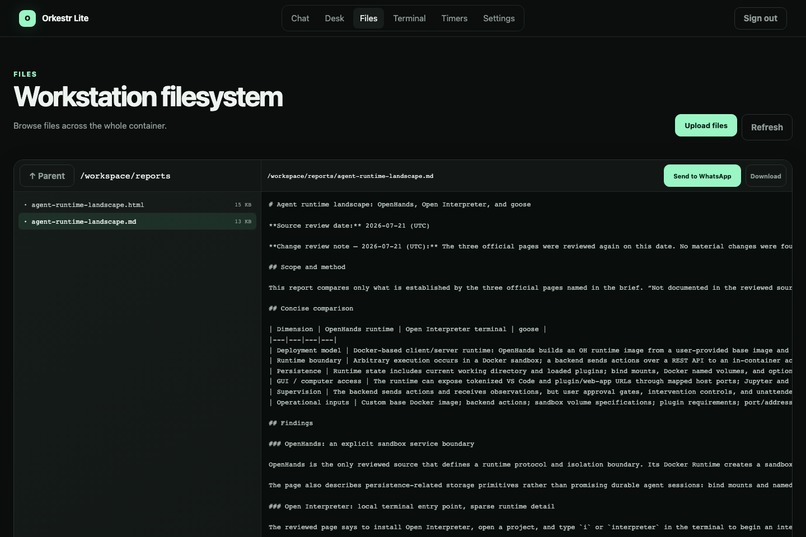This screenshot has height=537, width=806.
Task: Open the Chat tab
Action: click(x=300, y=18)
